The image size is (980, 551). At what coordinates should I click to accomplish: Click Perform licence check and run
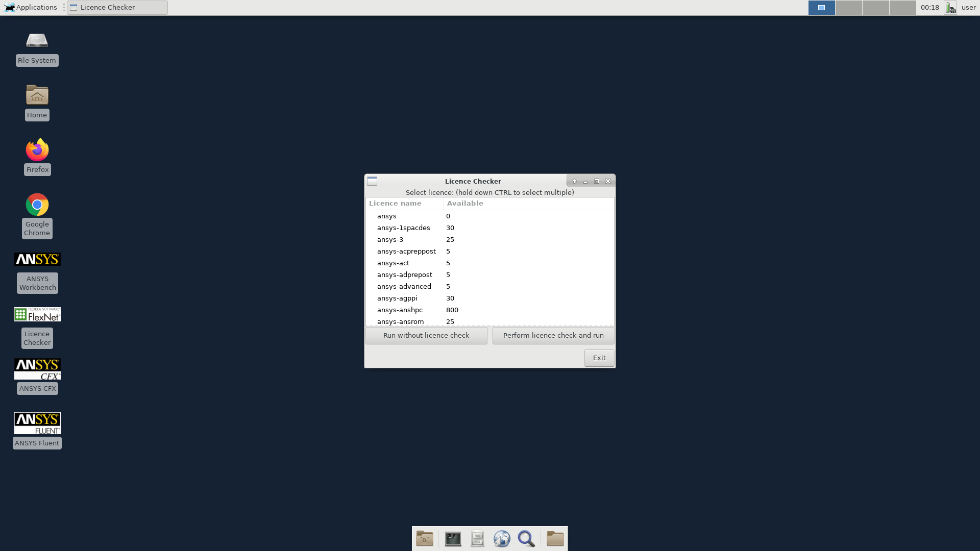(x=553, y=336)
